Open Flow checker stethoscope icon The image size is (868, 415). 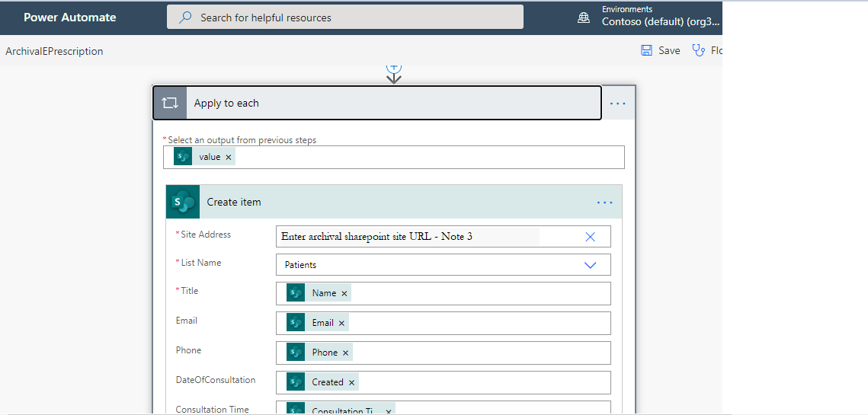(x=699, y=50)
